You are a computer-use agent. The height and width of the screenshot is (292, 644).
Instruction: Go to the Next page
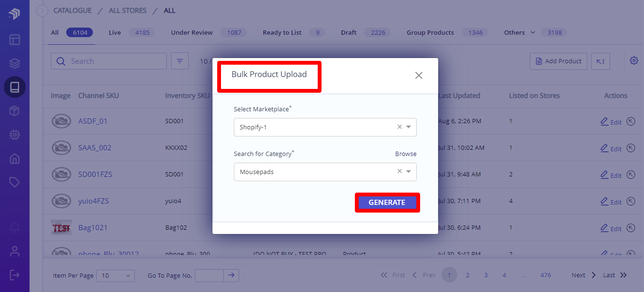tap(584, 275)
